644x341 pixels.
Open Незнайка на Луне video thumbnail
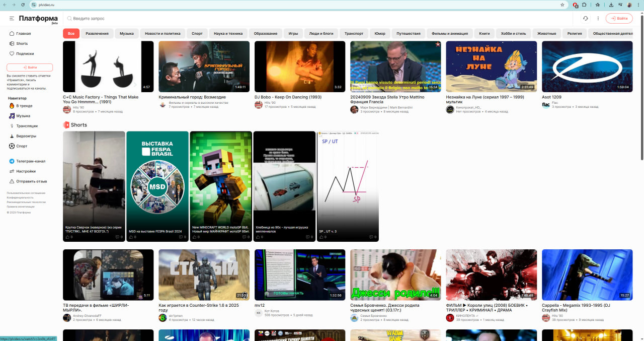click(491, 66)
